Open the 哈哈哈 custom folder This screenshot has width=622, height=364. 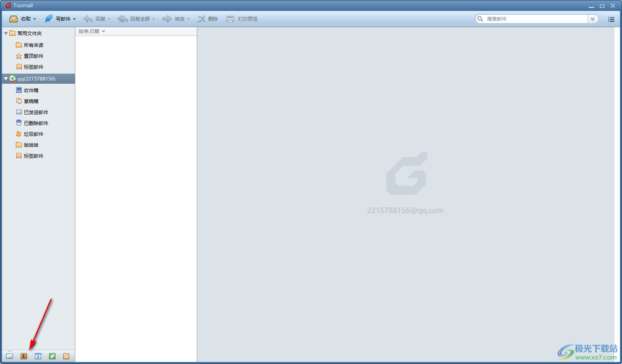(27, 145)
